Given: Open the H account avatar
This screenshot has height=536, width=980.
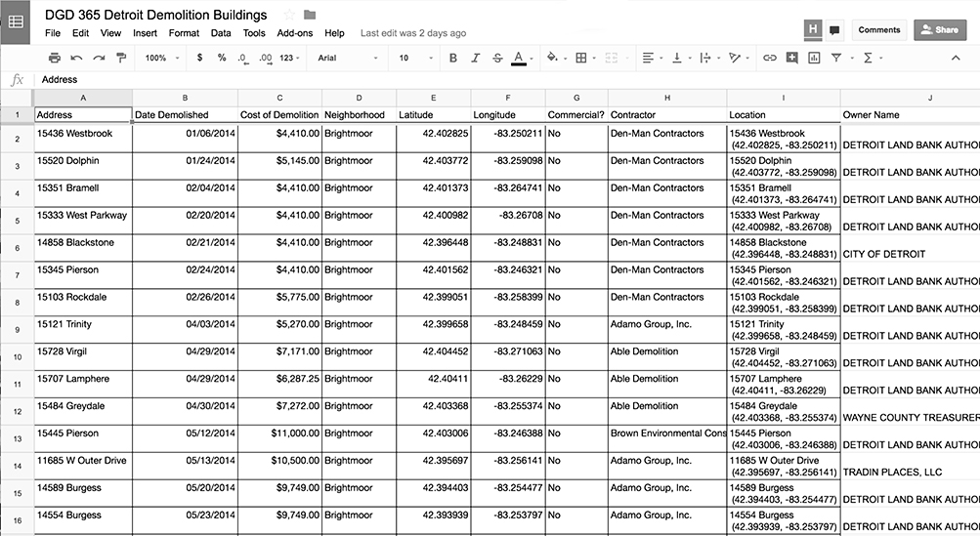Looking at the screenshot, I should point(813,29).
